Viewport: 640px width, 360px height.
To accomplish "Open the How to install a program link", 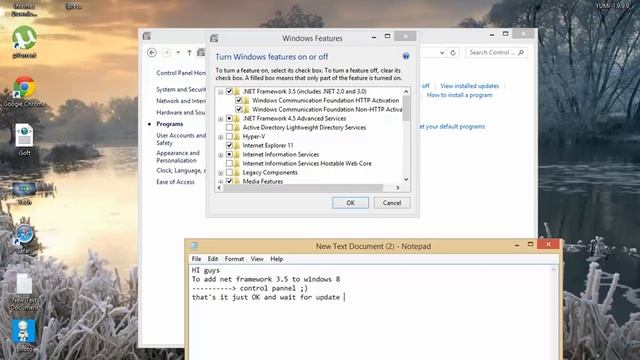I will (x=460, y=95).
